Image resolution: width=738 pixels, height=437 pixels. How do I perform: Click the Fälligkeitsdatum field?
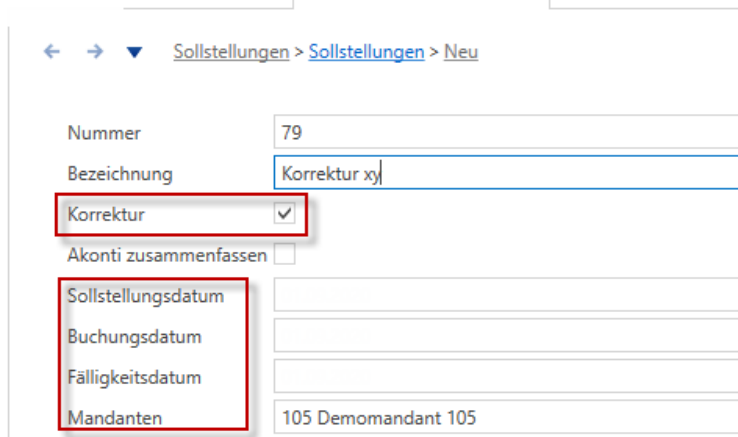506,376
